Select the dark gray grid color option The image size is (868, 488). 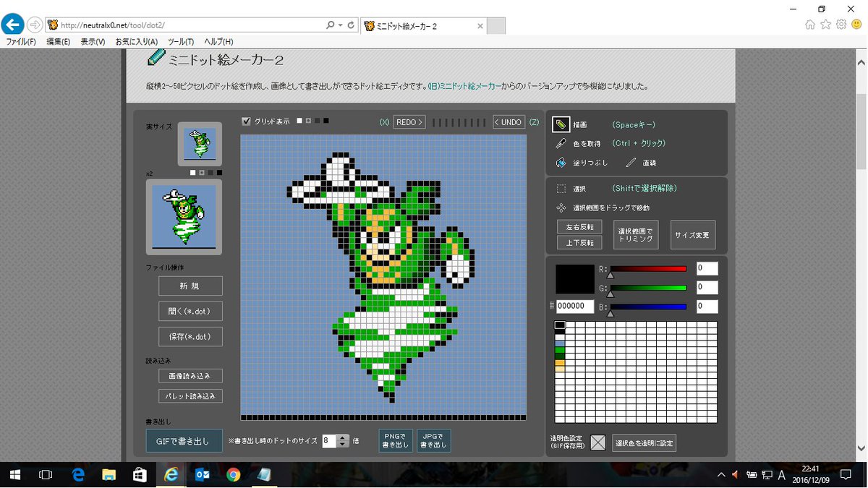point(317,121)
